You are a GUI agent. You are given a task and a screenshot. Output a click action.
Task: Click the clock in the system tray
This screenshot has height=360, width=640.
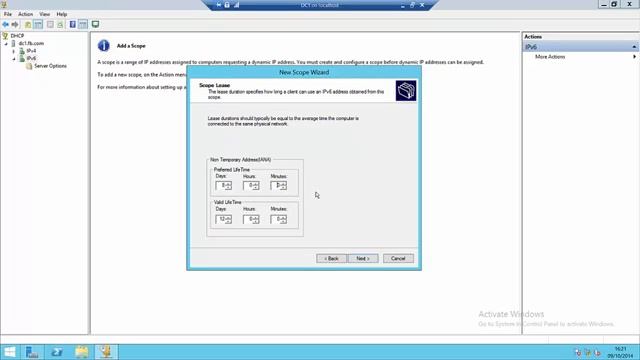620,352
